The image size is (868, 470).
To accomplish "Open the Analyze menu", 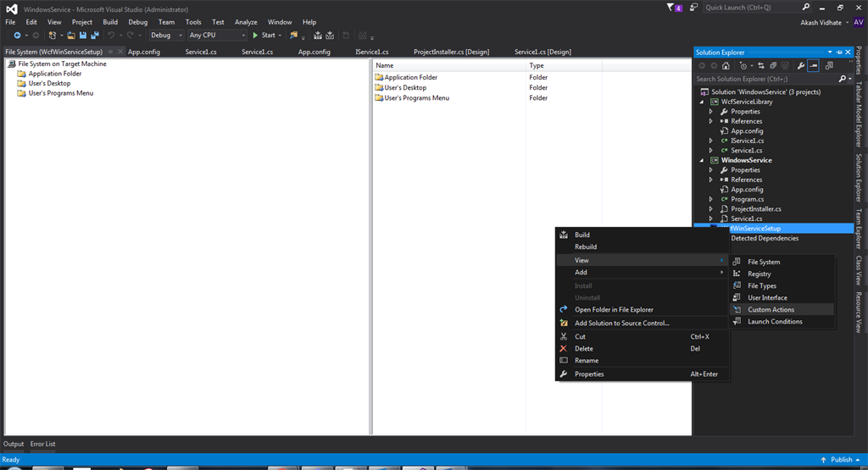I will (x=246, y=22).
